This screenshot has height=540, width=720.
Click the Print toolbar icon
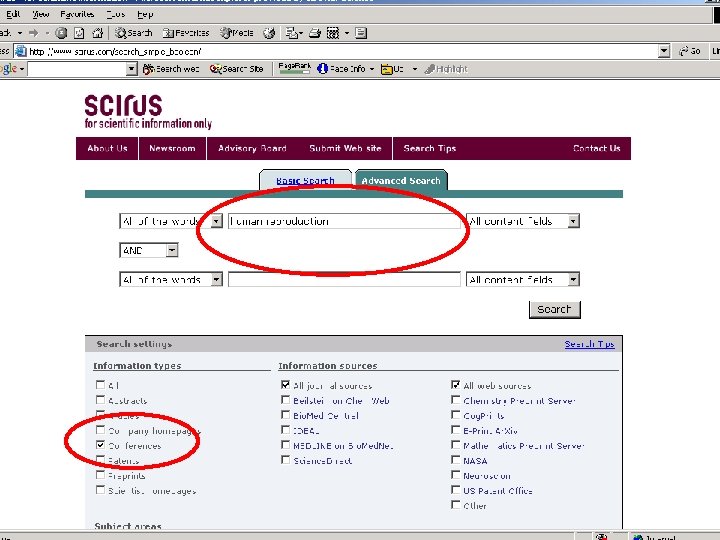pyautogui.click(x=315, y=33)
